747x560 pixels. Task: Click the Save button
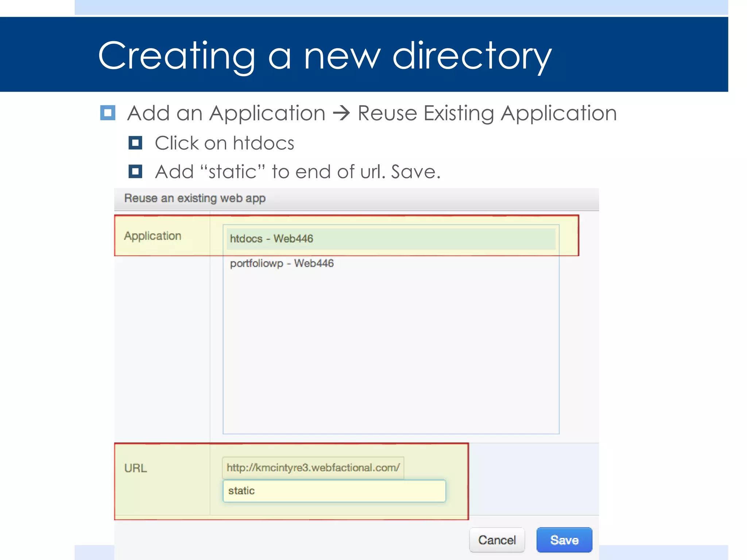pyautogui.click(x=564, y=540)
